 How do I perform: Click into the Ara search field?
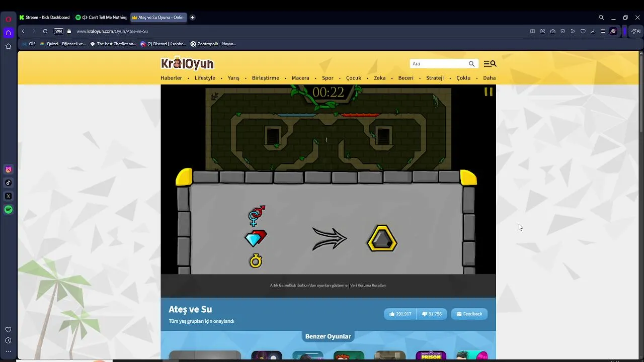click(438, 64)
